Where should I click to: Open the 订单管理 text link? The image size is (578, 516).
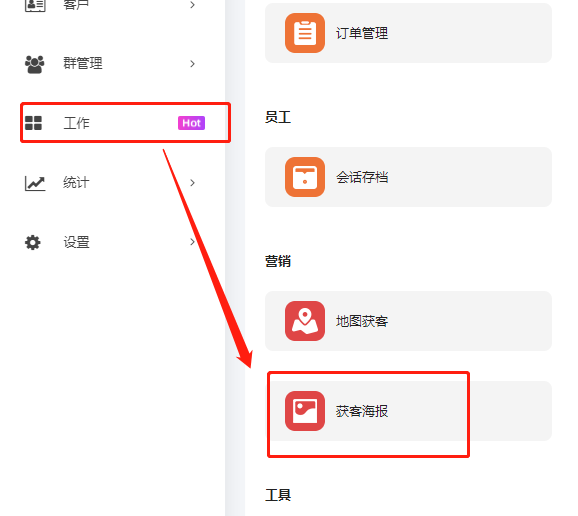[362, 33]
